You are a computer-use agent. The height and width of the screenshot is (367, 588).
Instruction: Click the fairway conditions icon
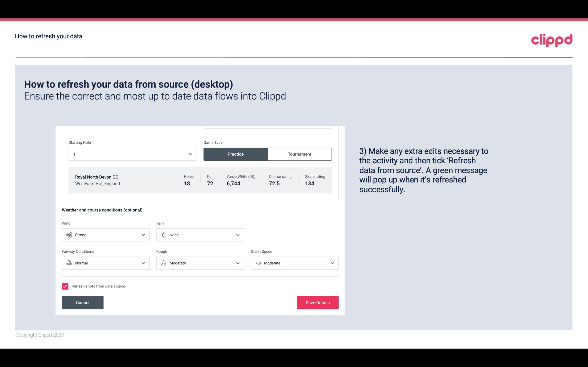(69, 263)
